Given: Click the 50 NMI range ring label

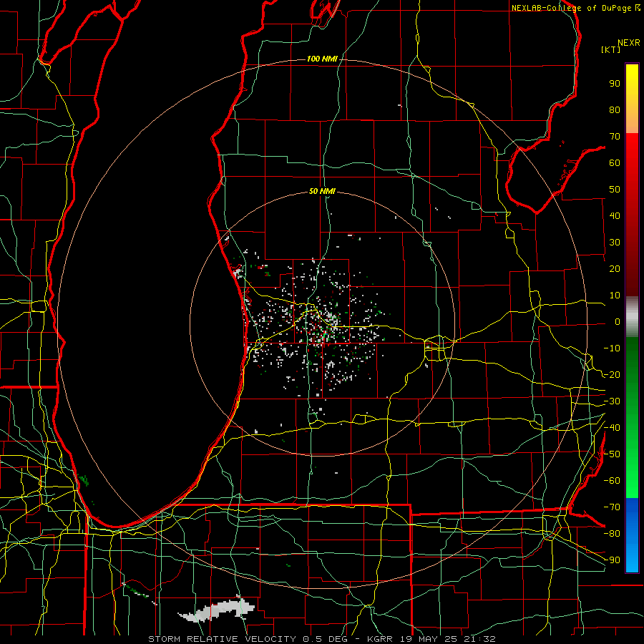Looking at the screenshot, I should 322,191.
